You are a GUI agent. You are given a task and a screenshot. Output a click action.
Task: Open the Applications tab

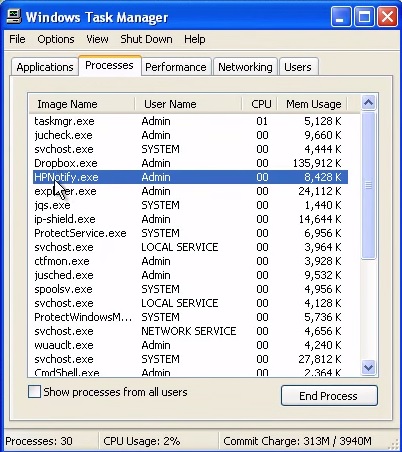45,67
